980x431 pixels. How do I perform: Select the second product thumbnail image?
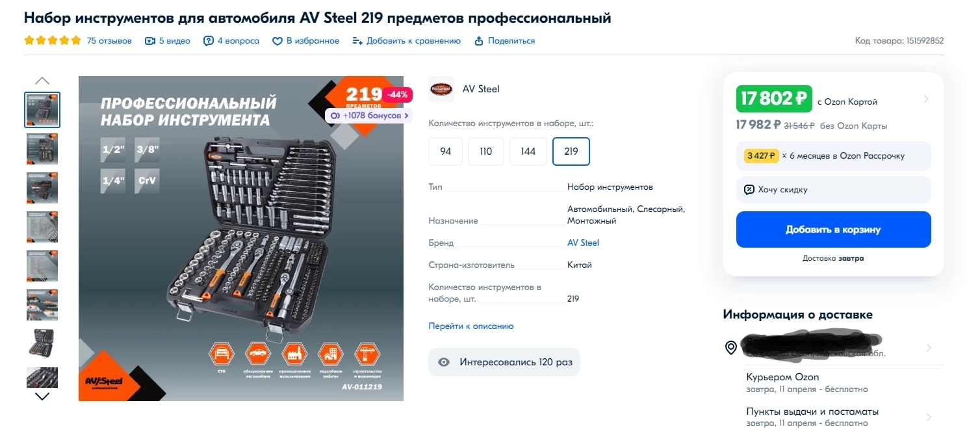click(42, 149)
